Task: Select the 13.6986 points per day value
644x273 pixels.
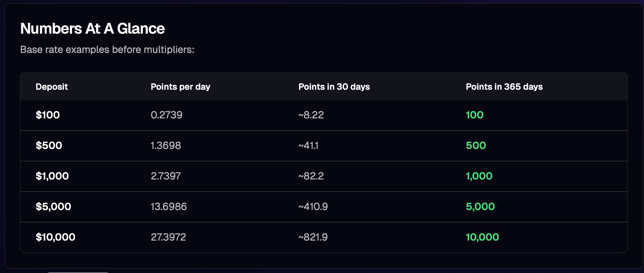Action: [x=168, y=207]
